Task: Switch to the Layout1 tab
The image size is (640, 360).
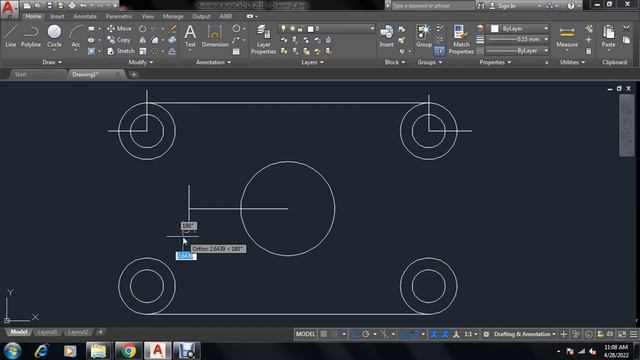Action: coord(47,332)
